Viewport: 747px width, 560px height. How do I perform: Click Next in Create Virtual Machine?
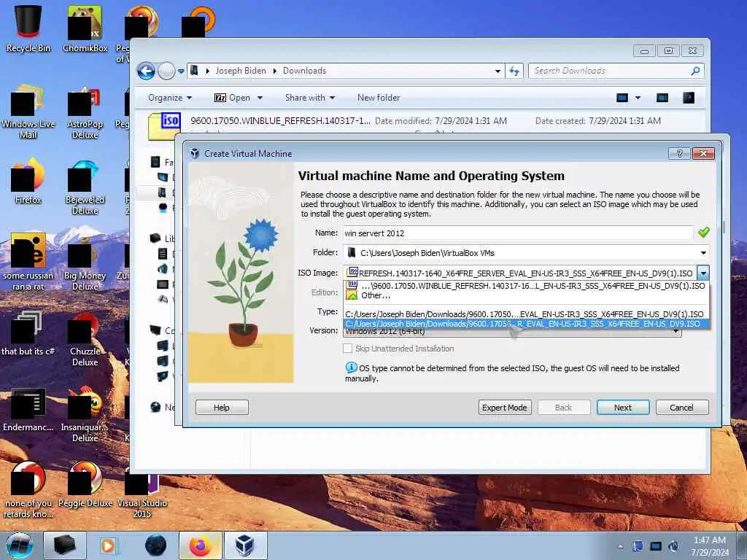point(623,408)
